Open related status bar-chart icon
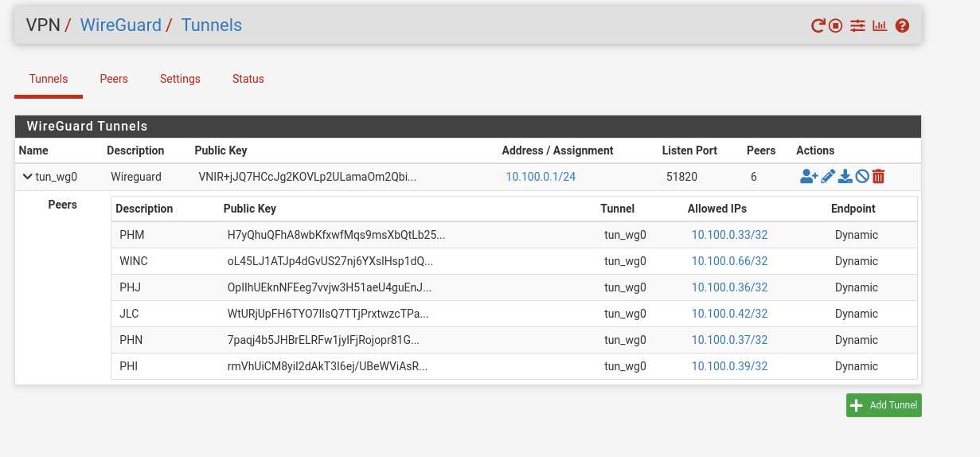980x457 pixels. coord(880,25)
